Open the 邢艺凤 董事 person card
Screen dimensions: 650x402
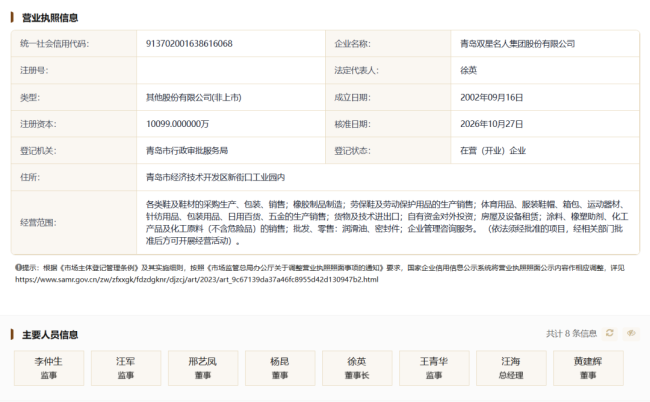(203, 368)
